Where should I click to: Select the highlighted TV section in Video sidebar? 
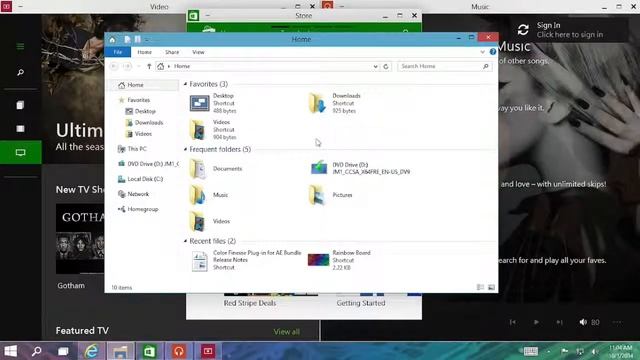point(20,152)
